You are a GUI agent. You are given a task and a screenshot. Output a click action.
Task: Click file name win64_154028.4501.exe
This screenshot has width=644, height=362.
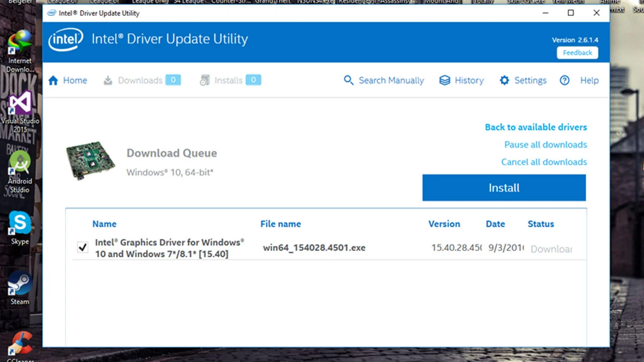[x=314, y=248]
